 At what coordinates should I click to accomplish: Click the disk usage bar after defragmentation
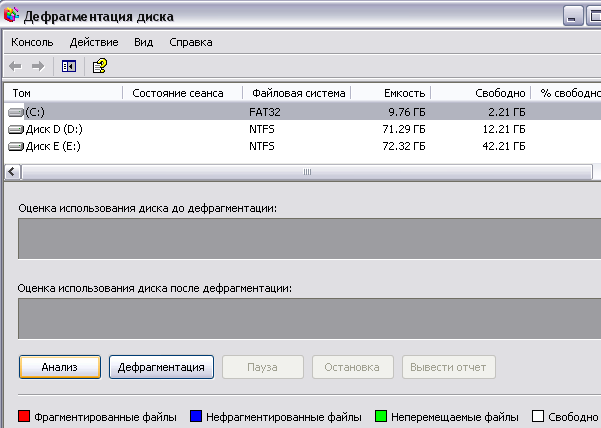click(x=309, y=319)
